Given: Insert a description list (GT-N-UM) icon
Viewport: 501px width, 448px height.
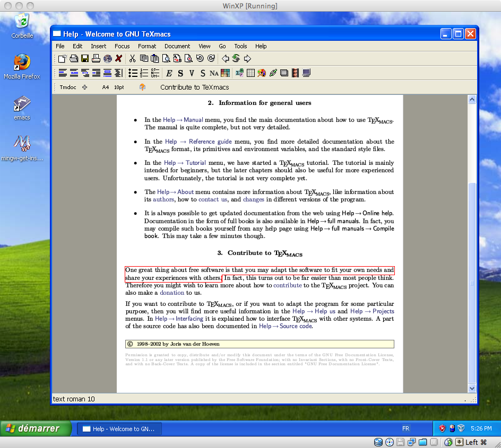Looking at the screenshot, I should [x=155, y=73].
